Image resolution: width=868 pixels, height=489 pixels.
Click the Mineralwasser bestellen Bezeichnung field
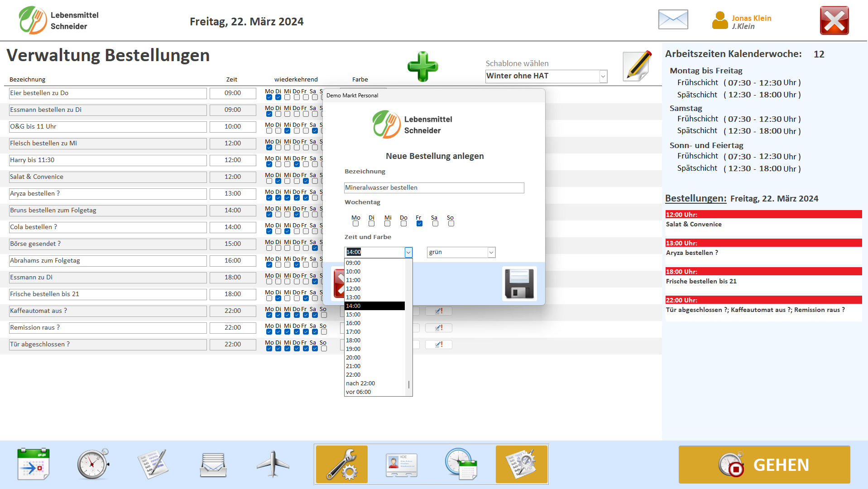point(434,188)
